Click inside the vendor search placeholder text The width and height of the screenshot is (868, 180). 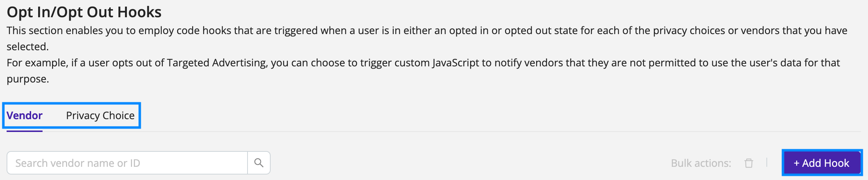[78, 163]
